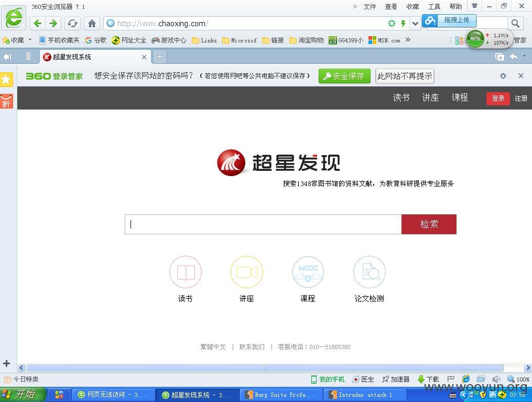Click the 讲座 video camera circle icon
This screenshot has height=402, width=532.
point(247,272)
